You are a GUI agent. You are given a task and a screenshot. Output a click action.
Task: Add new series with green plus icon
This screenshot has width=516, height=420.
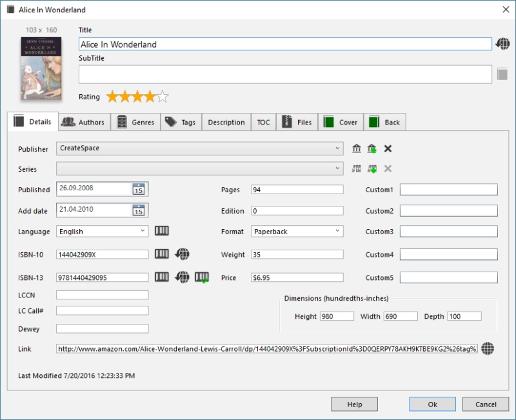[372, 169]
